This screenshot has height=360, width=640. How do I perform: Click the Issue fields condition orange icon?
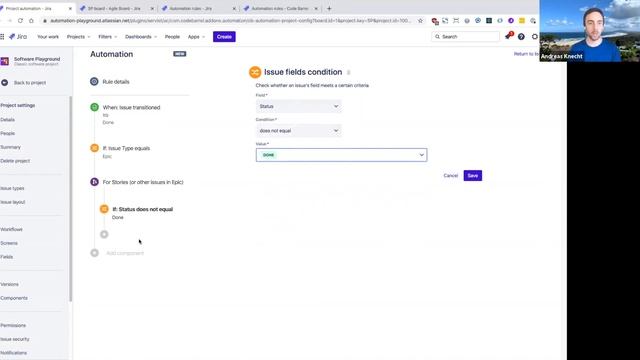[x=255, y=72]
